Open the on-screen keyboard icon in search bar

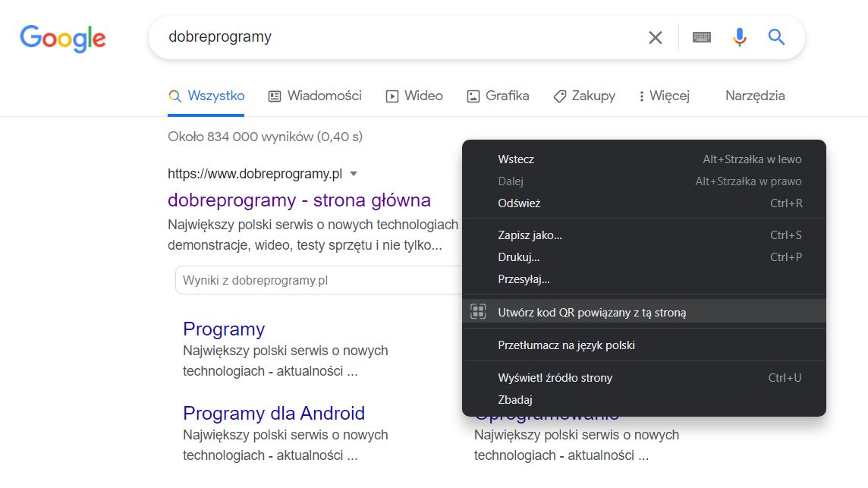(701, 36)
